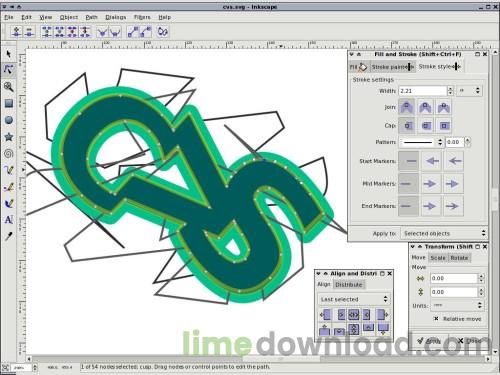Open the Last selected align dropdown
Screen dimensions: 500x375
pyautogui.click(x=354, y=299)
